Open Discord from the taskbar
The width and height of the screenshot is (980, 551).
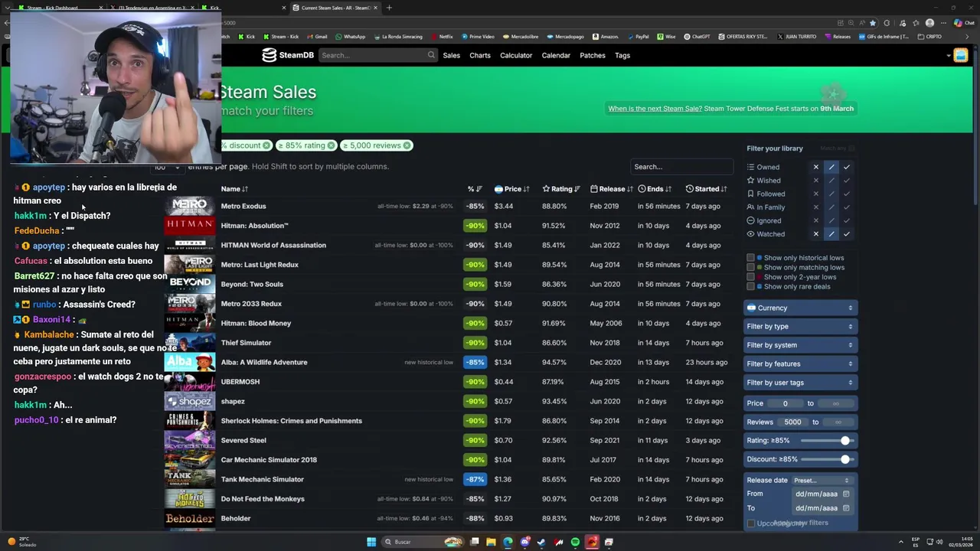coord(524,542)
